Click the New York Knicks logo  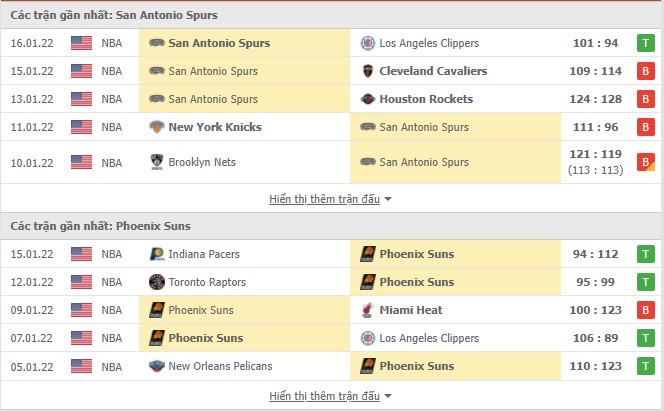click(x=157, y=127)
